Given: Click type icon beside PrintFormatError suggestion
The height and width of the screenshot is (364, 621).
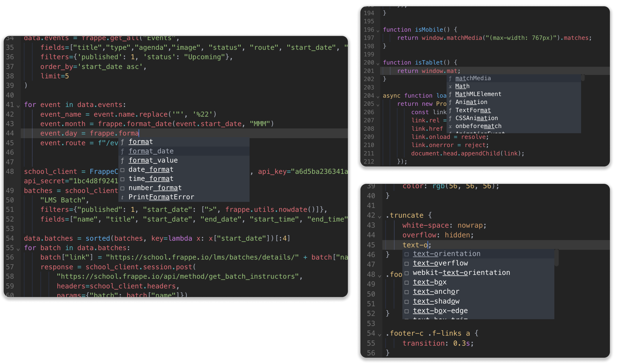Looking at the screenshot, I should pos(122,197).
